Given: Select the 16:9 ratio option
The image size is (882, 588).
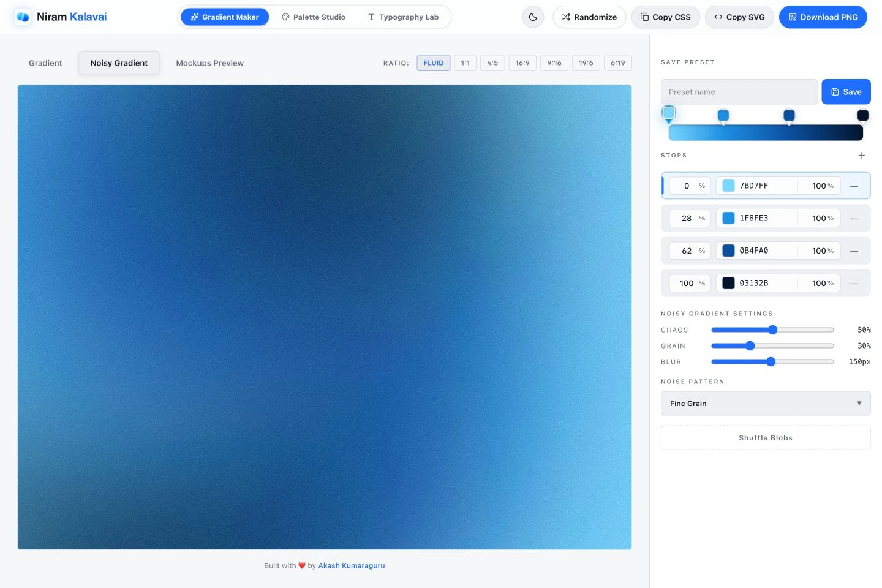Looking at the screenshot, I should (x=522, y=63).
